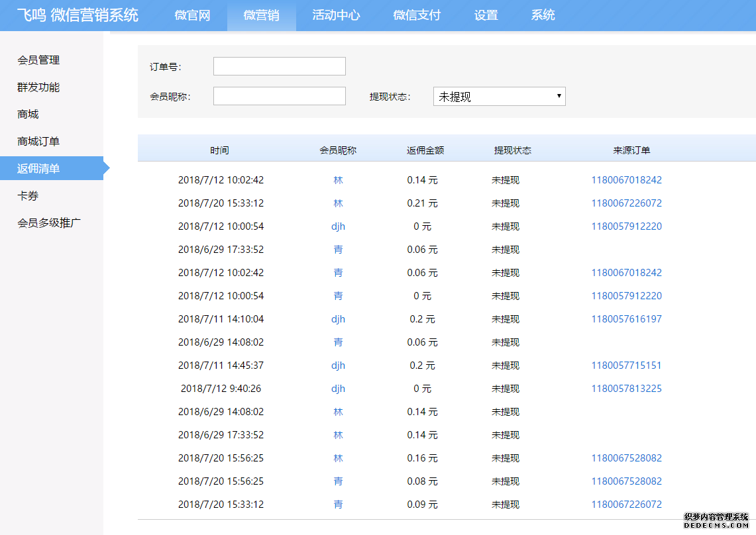Image resolution: width=756 pixels, height=535 pixels.
Task: Open member 青 in the 2018/7/12 10:02:42 row
Action: (x=338, y=273)
